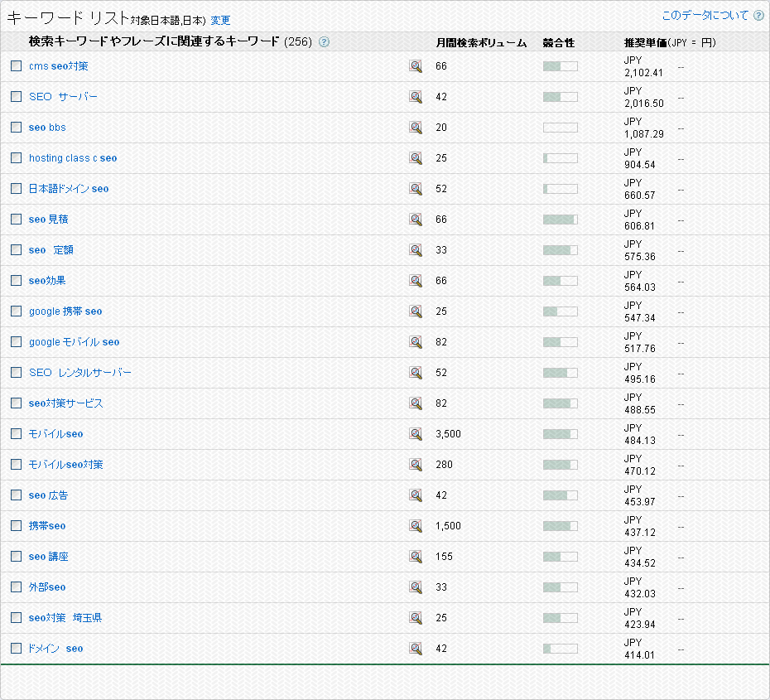Tick the checkbox for 外部seo
Image resolution: width=770 pixels, height=700 pixels.
(16, 587)
